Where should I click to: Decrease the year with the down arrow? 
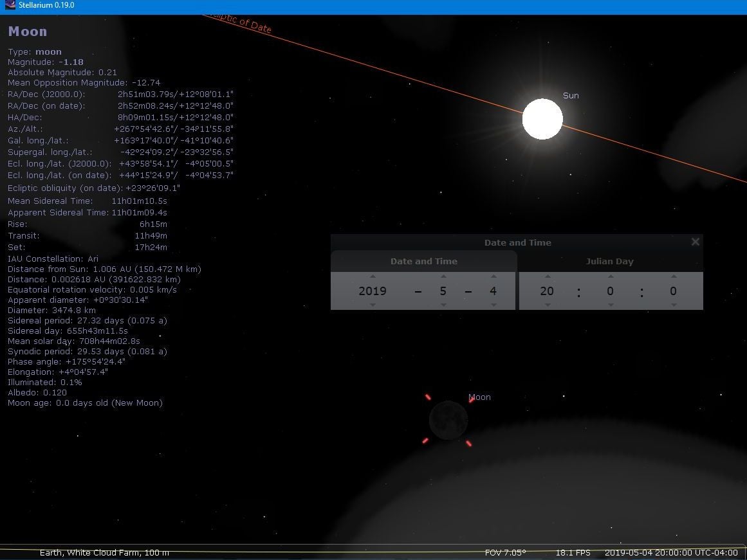[373, 305]
